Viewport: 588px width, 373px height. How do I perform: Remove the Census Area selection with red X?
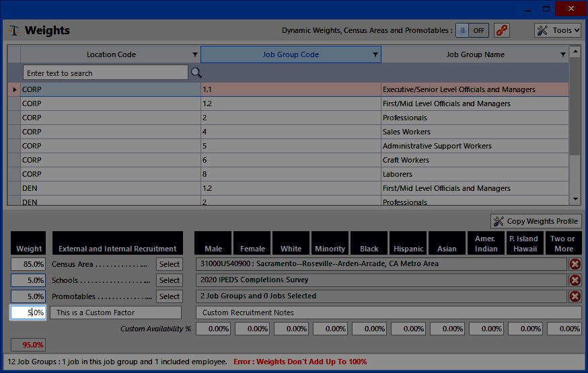[x=575, y=264]
